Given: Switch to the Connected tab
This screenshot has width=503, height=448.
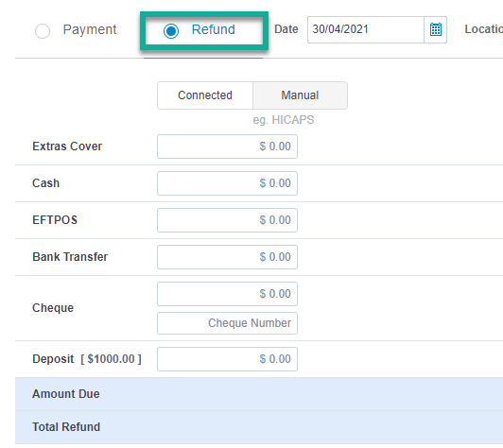Looking at the screenshot, I should 205,95.
